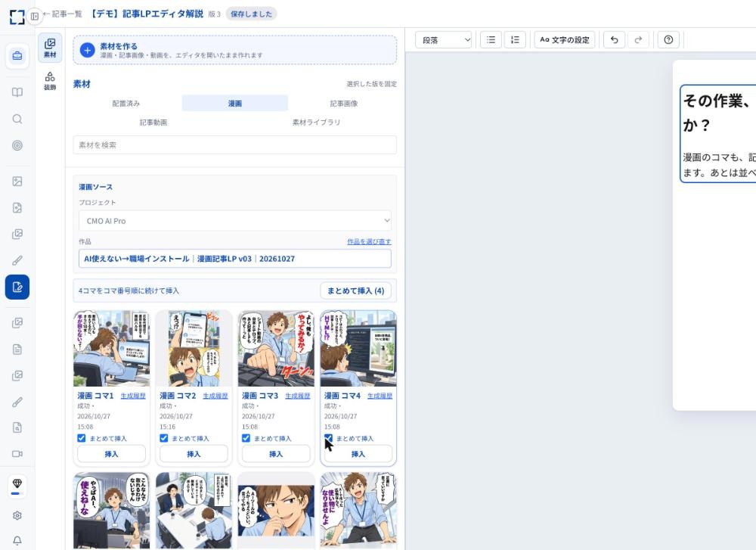Select the 素材 panel icon

[x=50, y=48]
